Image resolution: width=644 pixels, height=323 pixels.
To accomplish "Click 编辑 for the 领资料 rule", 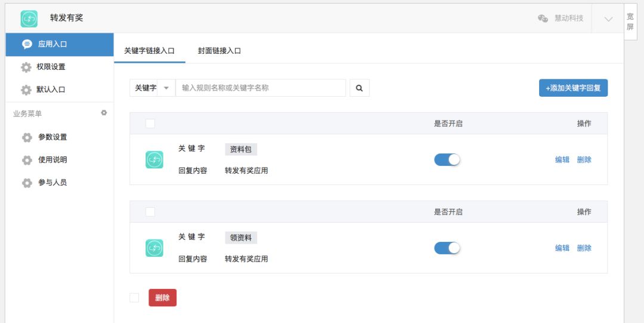I will 562,248.
